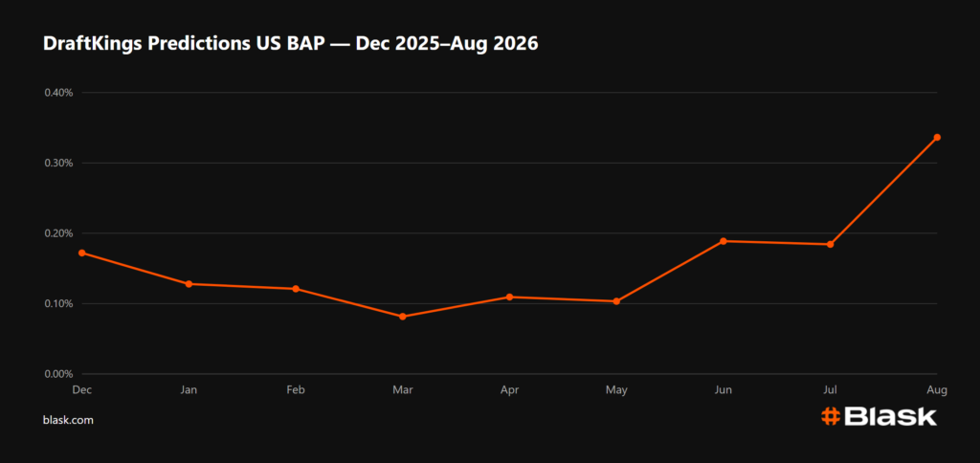This screenshot has height=463, width=980.
Task: Click the 0.10% y-axis label
Action: pyautogui.click(x=58, y=303)
